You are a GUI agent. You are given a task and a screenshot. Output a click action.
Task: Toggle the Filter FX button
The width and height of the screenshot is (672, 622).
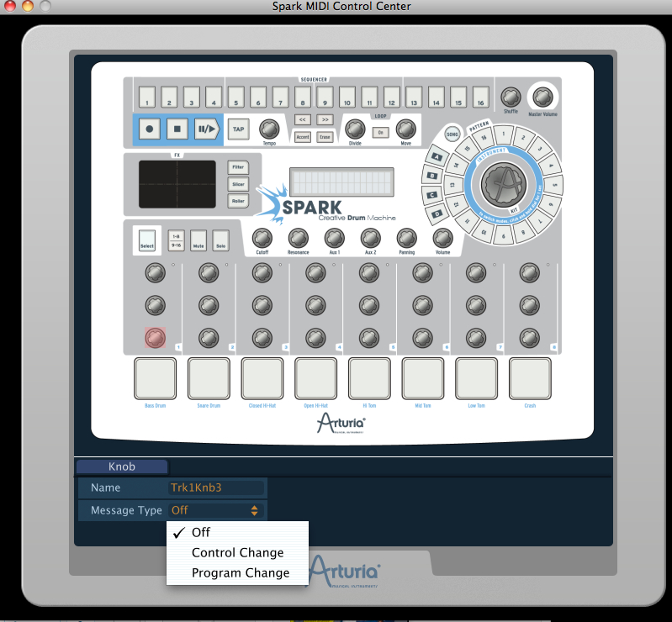pyautogui.click(x=238, y=167)
